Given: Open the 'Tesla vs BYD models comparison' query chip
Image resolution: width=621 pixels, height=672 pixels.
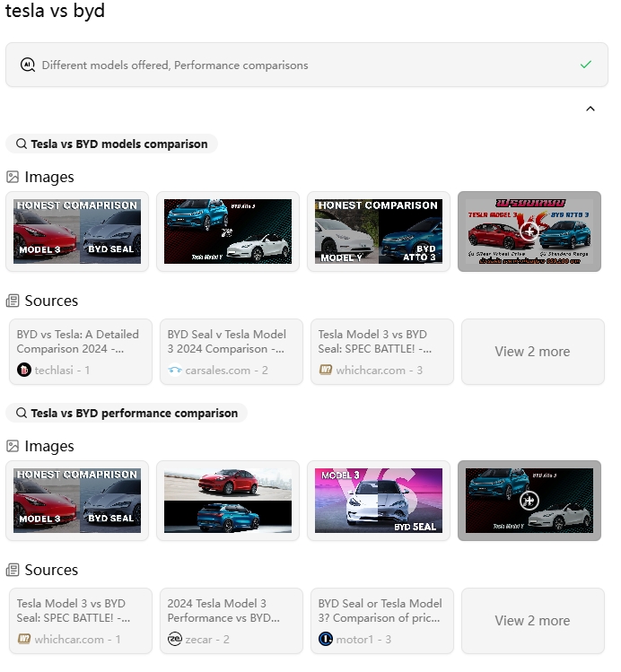Looking at the screenshot, I should [111, 144].
